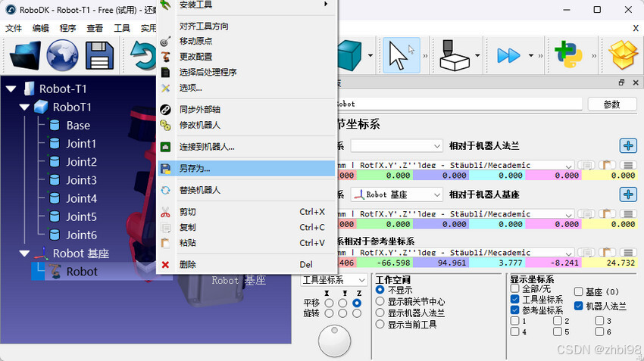Select the 显示当前工具 radio button
644x361 pixels.
pos(380,324)
